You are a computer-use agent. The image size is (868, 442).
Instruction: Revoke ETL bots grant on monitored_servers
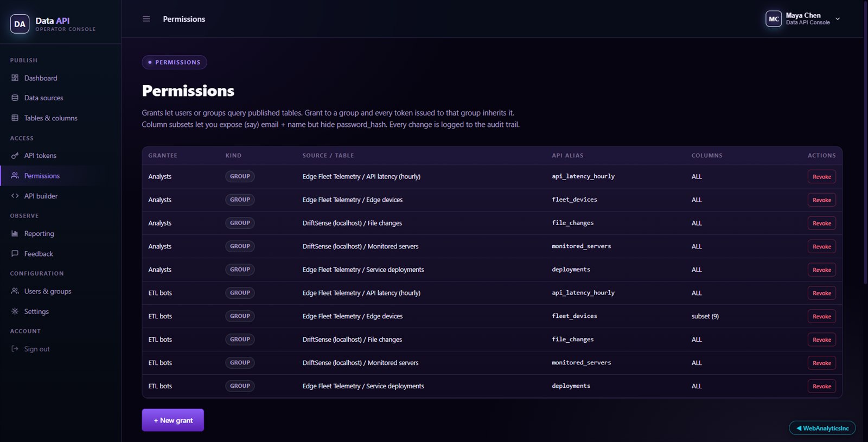822,363
